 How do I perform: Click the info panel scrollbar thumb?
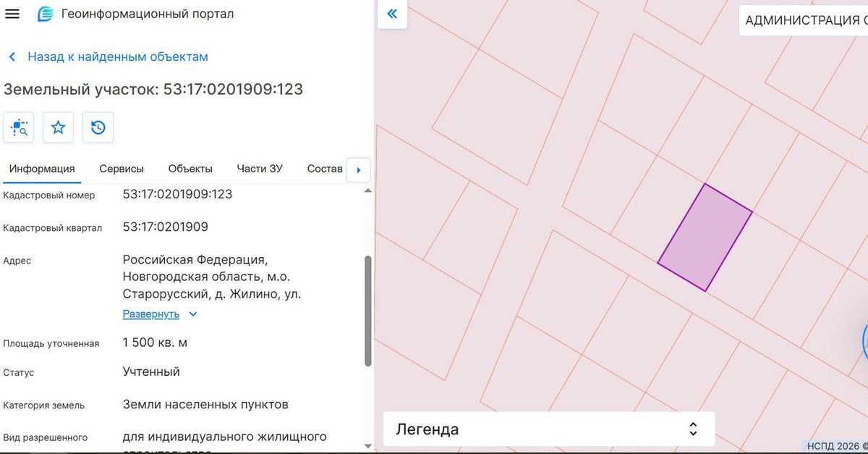(x=367, y=311)
